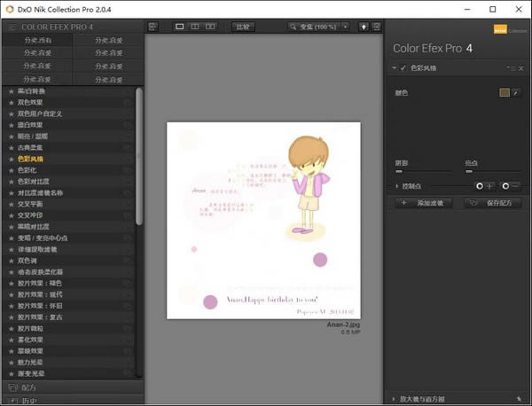Click the eyedropper next to the color swatch
Image resolution: width=532 pixels, height=406 pixels.
[x=516, y=92]
